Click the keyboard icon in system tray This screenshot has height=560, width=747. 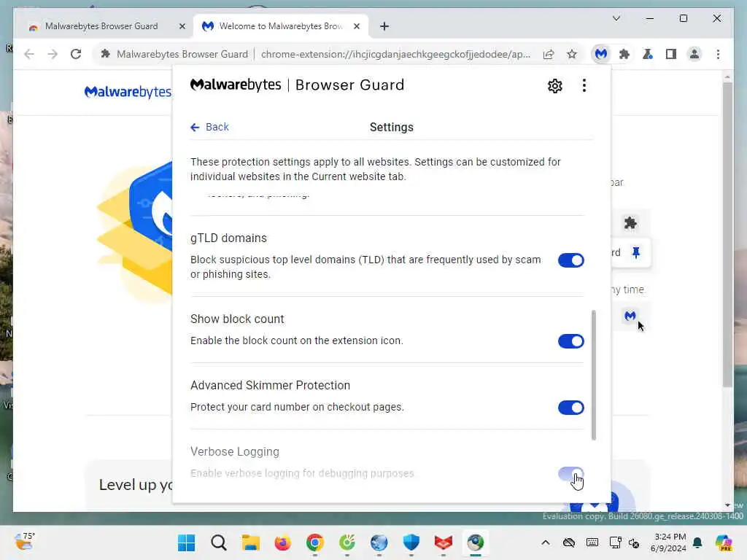(x=592, y=542)
